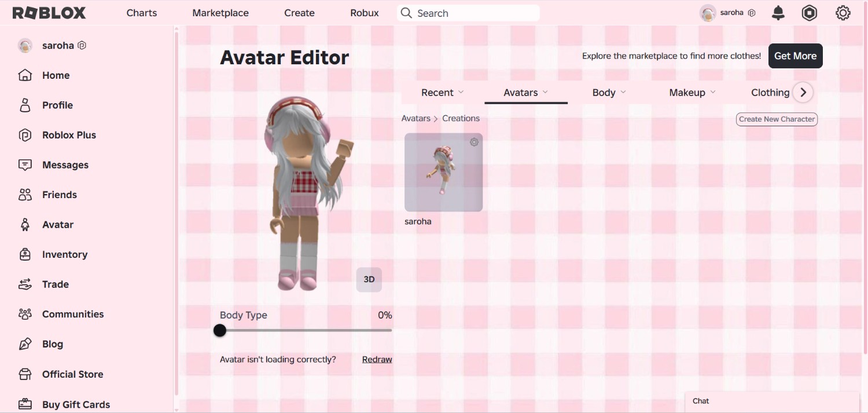This screenshot has width=868, height=413.
Task: Open Create in the top navigation
Action: click(299, 13)
